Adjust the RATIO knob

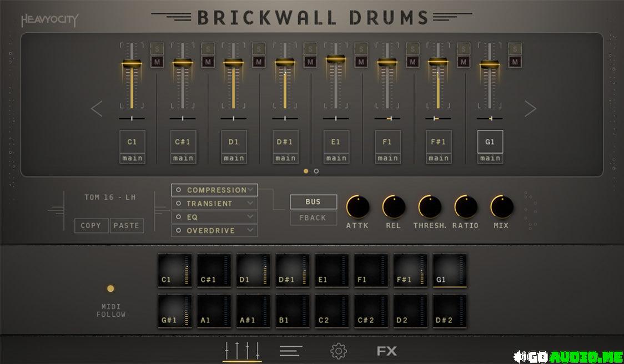466,207
